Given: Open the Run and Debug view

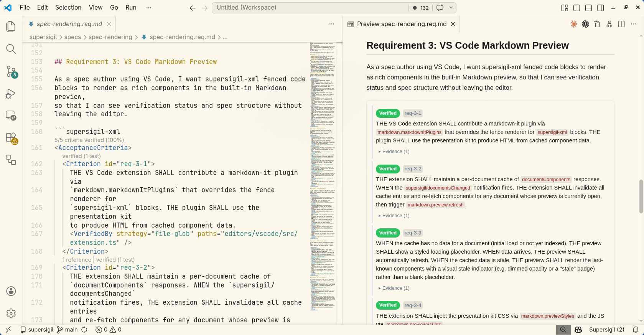Looking at the screenshot, I should tap(11, 94).
